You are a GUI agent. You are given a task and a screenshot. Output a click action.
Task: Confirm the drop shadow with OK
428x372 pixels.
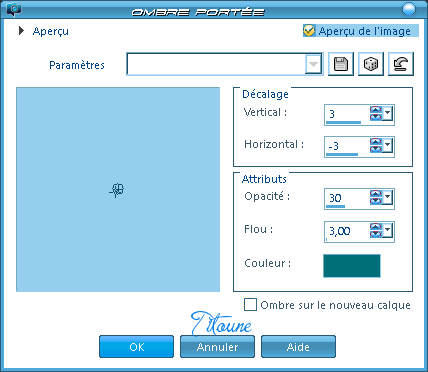pyautogui.click(x=136, y=347)
